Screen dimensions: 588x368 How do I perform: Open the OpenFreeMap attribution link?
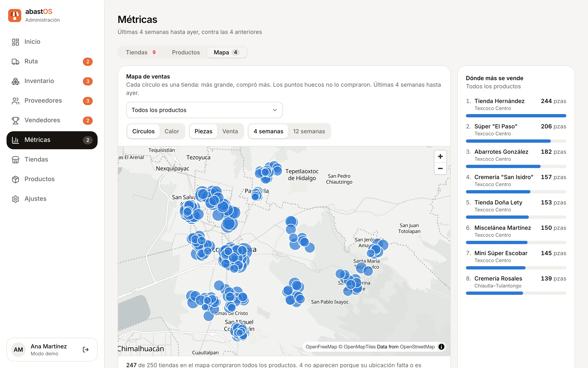[x=321, y=347]
